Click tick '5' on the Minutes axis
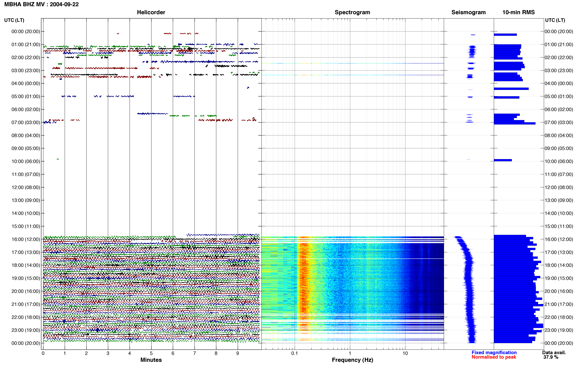Screen dimensions: 588x368 point(151,353)
